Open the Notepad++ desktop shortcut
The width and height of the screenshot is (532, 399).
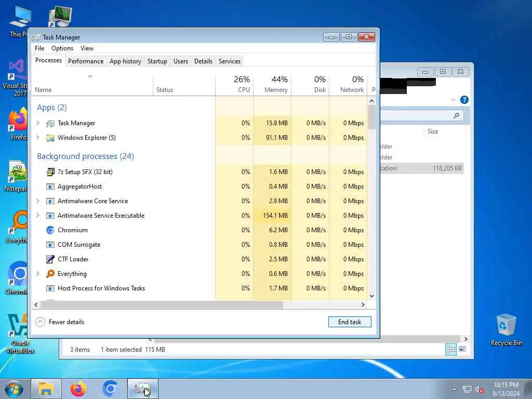click(17, 176)
